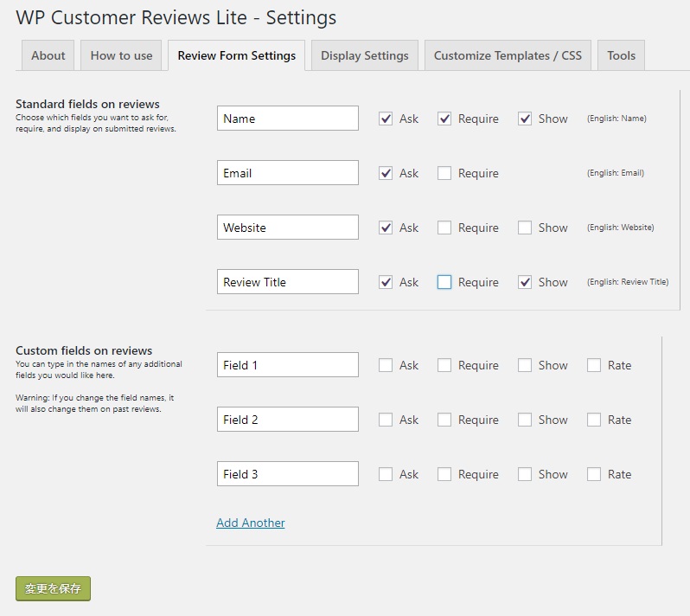Tick Show for Field 3
The height and width of the screenshot is (616, 690).
pyautogui.click(x=525, y=474)
